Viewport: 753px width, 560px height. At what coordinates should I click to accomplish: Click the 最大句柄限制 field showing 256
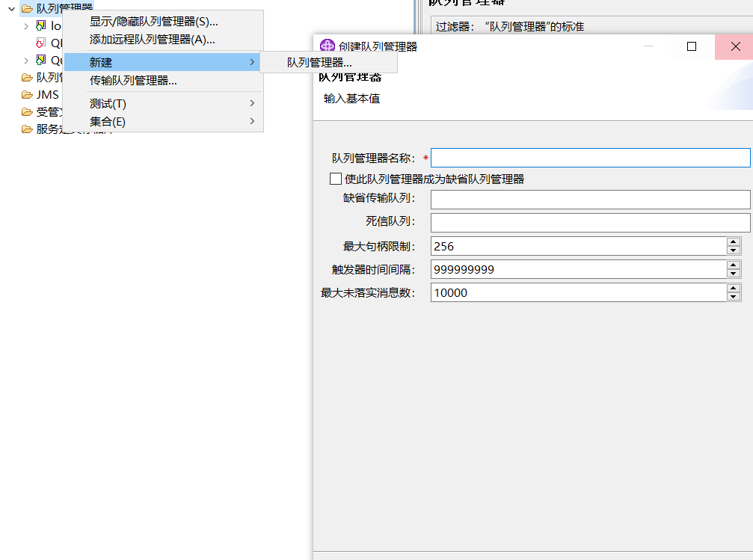tap(578, 246)
